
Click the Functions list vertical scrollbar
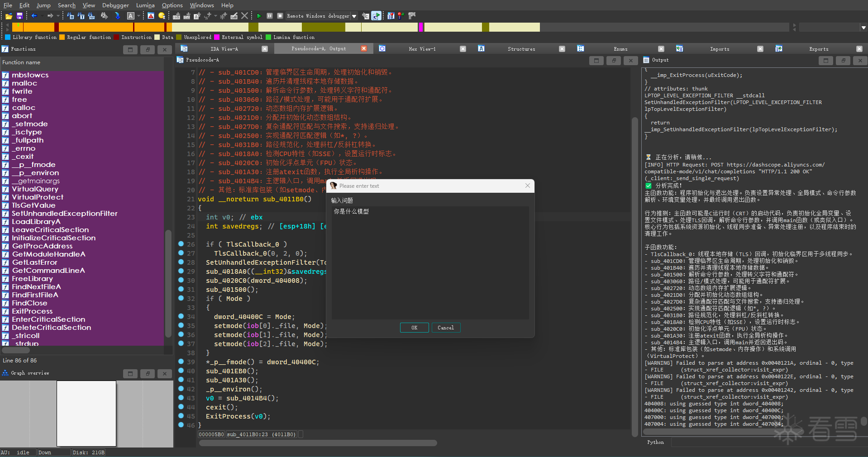point(168,284)
